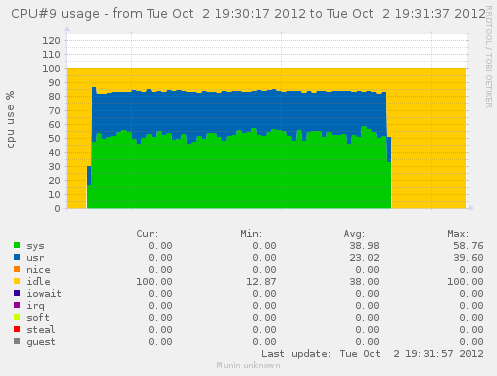Select the iowait legend label

[x=44, y=294]
